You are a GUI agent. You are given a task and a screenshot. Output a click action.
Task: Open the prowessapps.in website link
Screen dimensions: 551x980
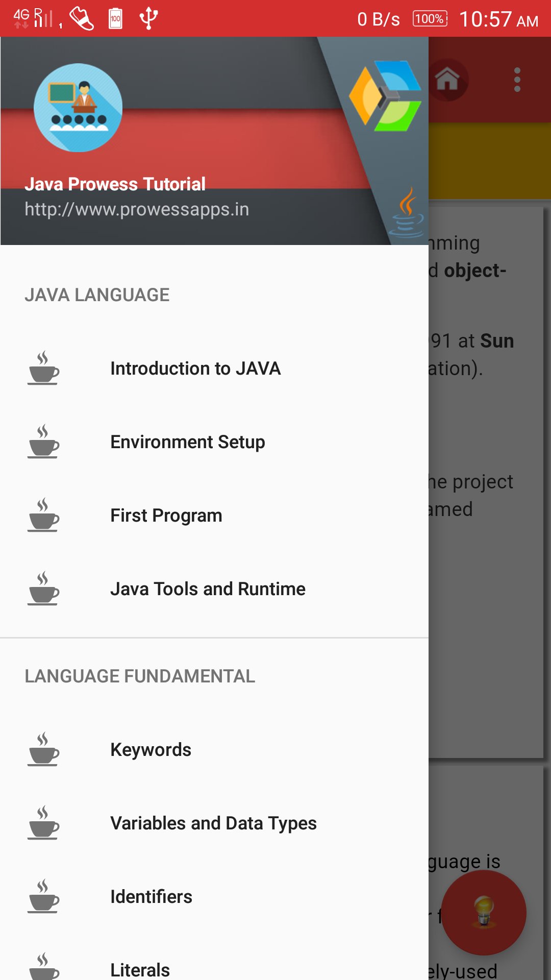coord(137,210)
